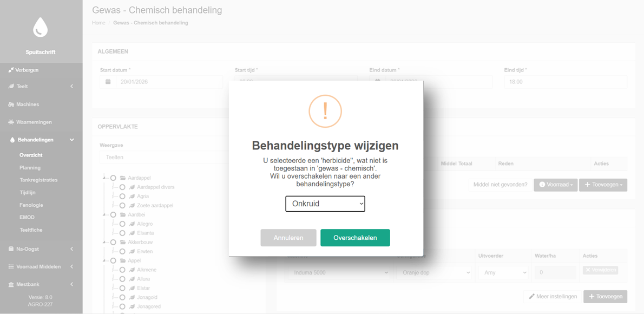Image resolution: width=644 pixels, height=314 pixels.
Task: Click the Na-Oogst box icon
Action: point(11,248)
